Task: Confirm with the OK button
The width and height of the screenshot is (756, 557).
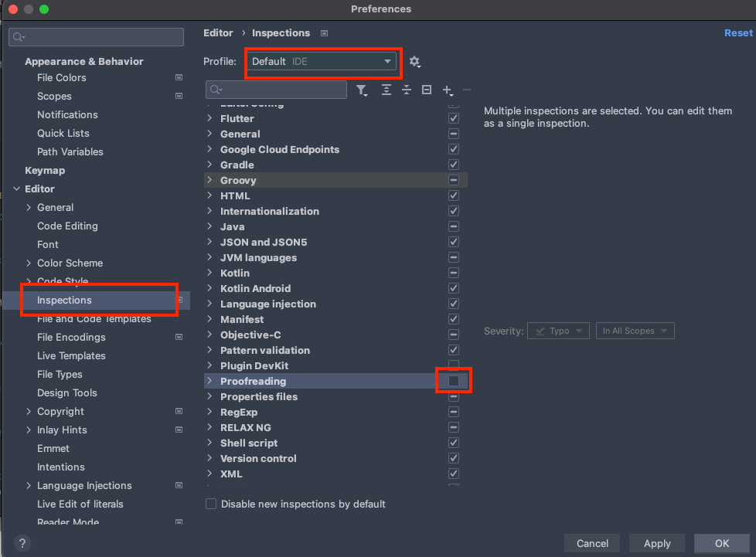Action: pyautogui.click(x=722, y=544)
